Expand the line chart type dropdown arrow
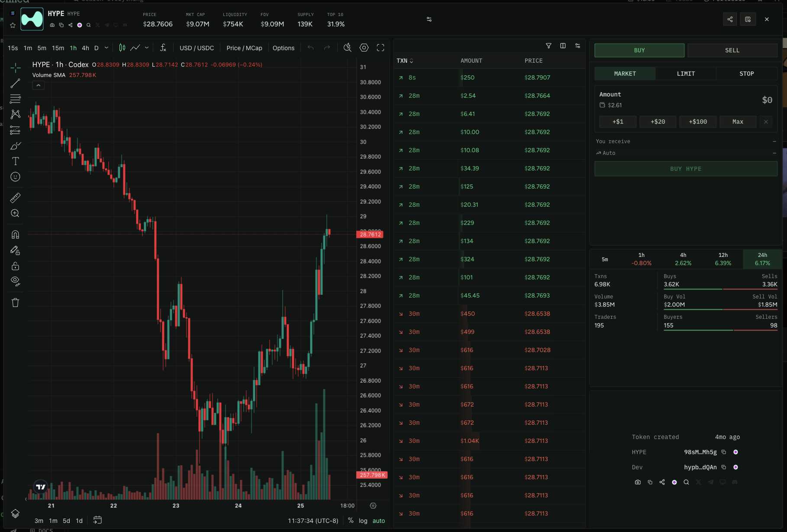Screen dimensions: 787x532 click(x=147, y=48)
